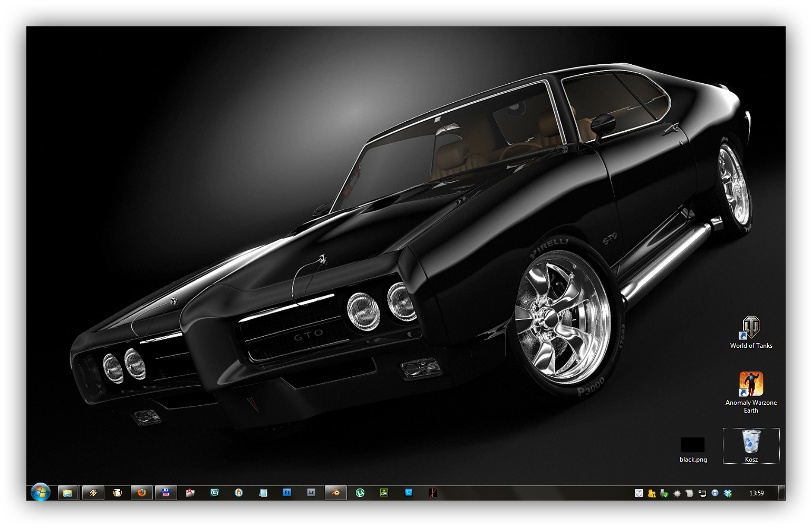Select the World of Tanks desktop shortcut
This screenshot has height=527, width=812.
point(751,332)
